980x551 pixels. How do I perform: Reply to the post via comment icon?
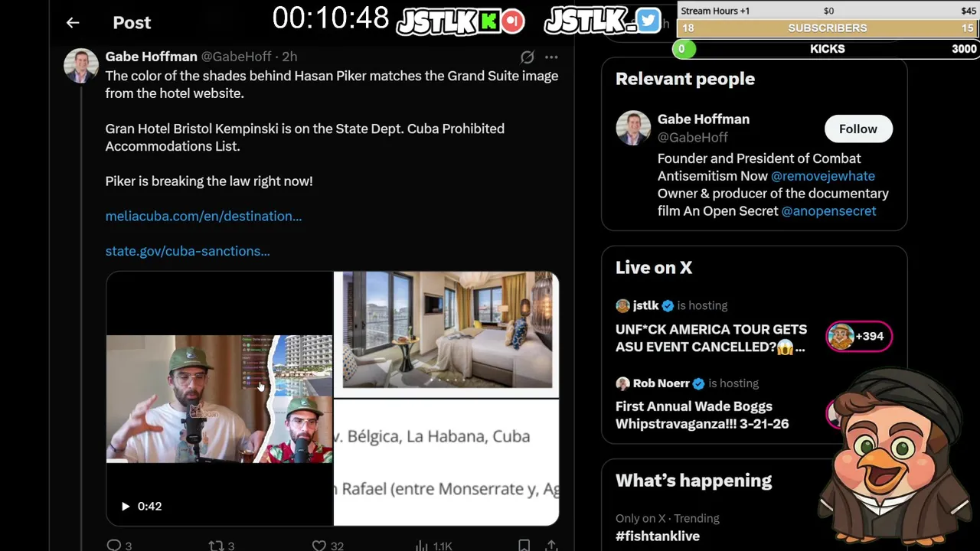click(114, 545)
